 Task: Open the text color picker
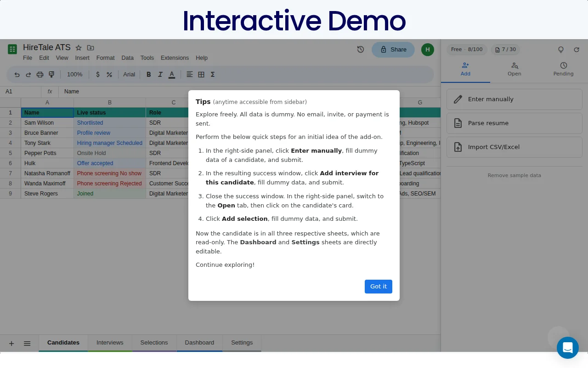coord(172,75)
